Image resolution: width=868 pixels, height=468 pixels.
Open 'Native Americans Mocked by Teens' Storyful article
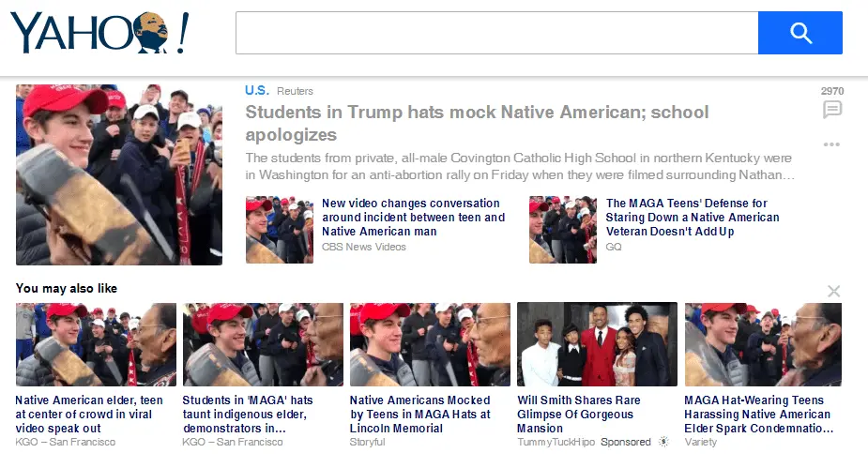[420, 414]
